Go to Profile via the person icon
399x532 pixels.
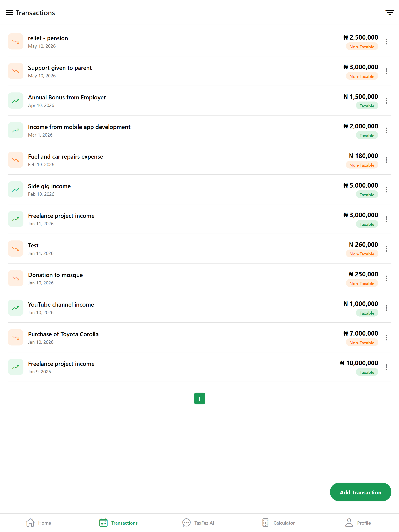point(349,522)
